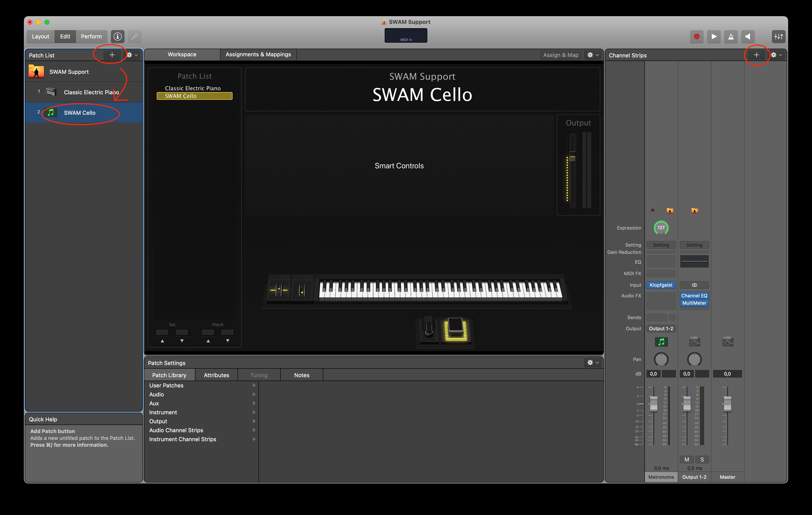812x515 pixels.
Task: Open Patch List gear menu
Action: point(132,55)
